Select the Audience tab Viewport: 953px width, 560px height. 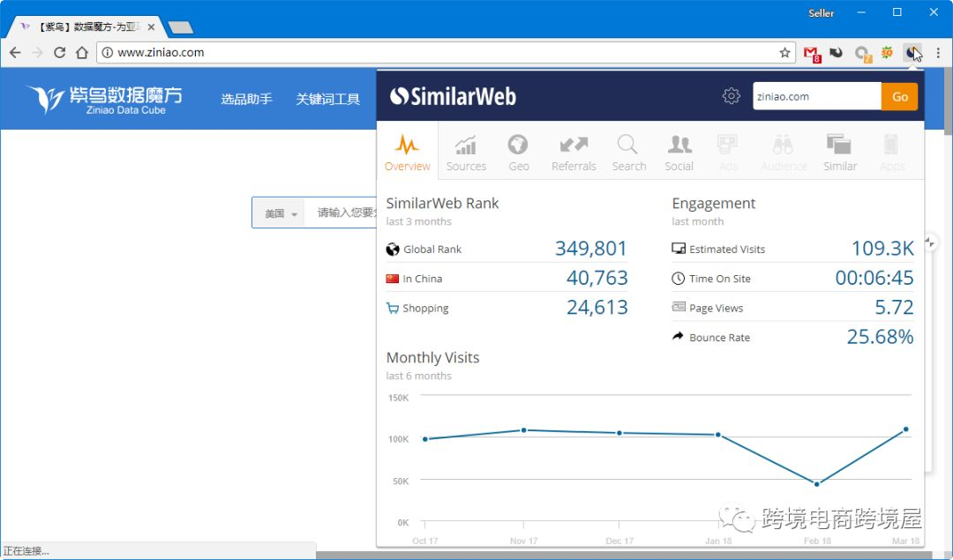784,152
